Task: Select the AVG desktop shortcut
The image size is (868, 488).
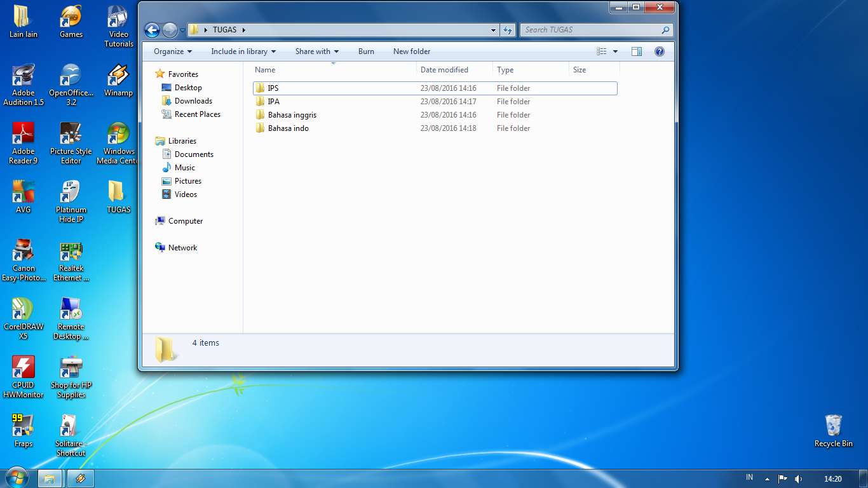Action: (24, 197)
